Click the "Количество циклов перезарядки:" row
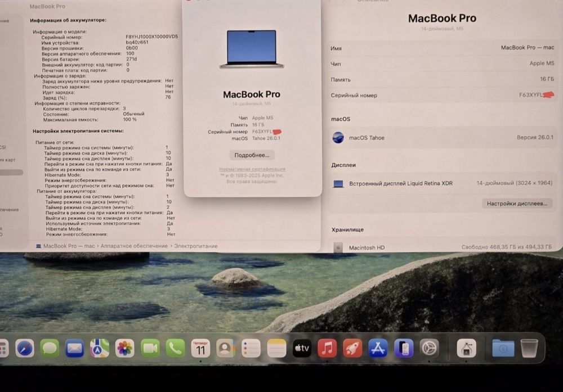Screen dimensions: 563x392 [x=84, y=109]
